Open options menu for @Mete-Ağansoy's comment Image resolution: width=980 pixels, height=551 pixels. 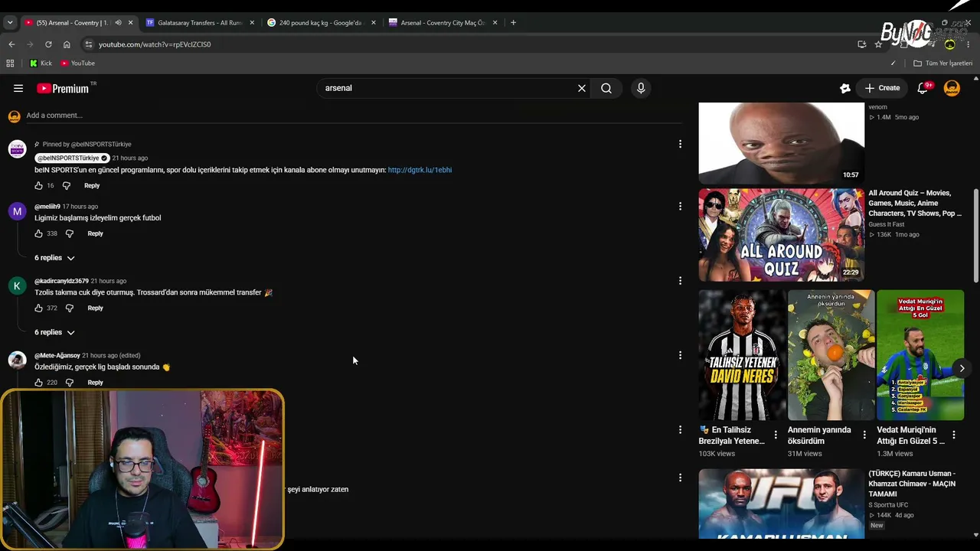click(680, 355)
